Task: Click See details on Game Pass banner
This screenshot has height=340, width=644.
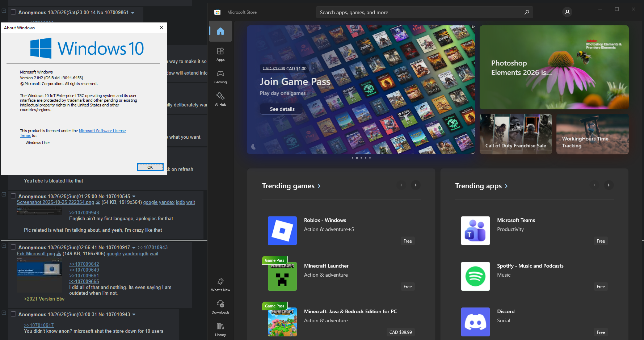Action: point(282,109)
